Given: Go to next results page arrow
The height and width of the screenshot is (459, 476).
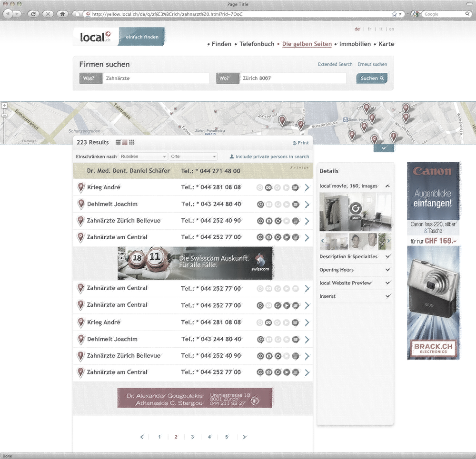Looking at the screenshot, I should [244, 437].
